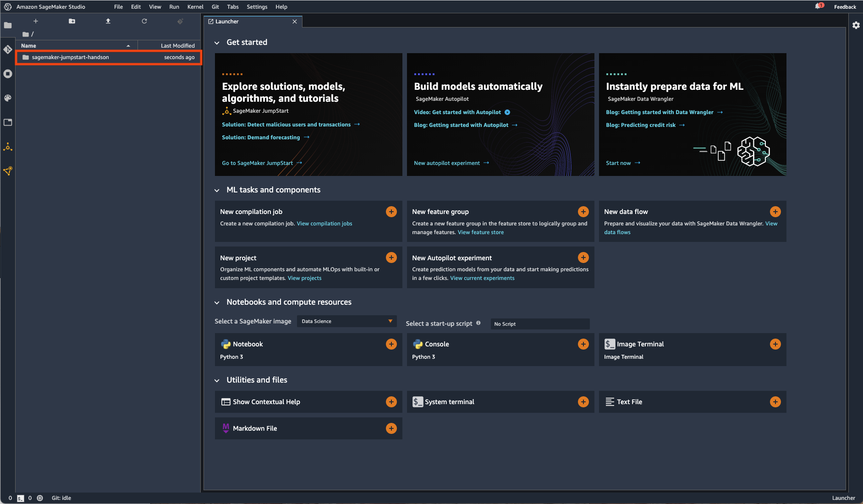
Task: Click the terminal count status bar icon
Action: tap(21, 498)
